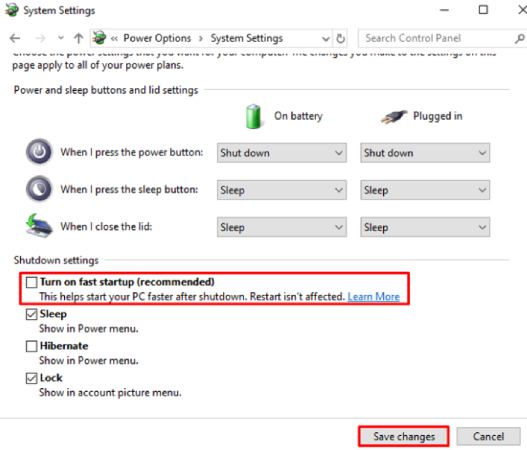
Task: Click the Forward navigation arrow
Action: (x=40, y=38)
